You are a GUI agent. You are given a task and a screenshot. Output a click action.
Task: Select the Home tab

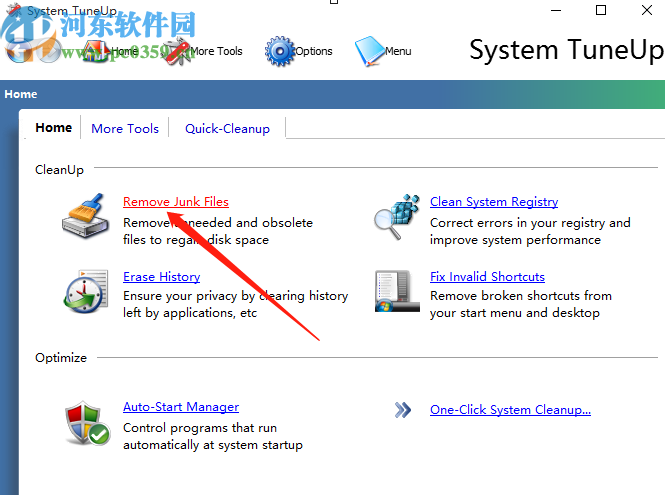(x=53, y=128)
